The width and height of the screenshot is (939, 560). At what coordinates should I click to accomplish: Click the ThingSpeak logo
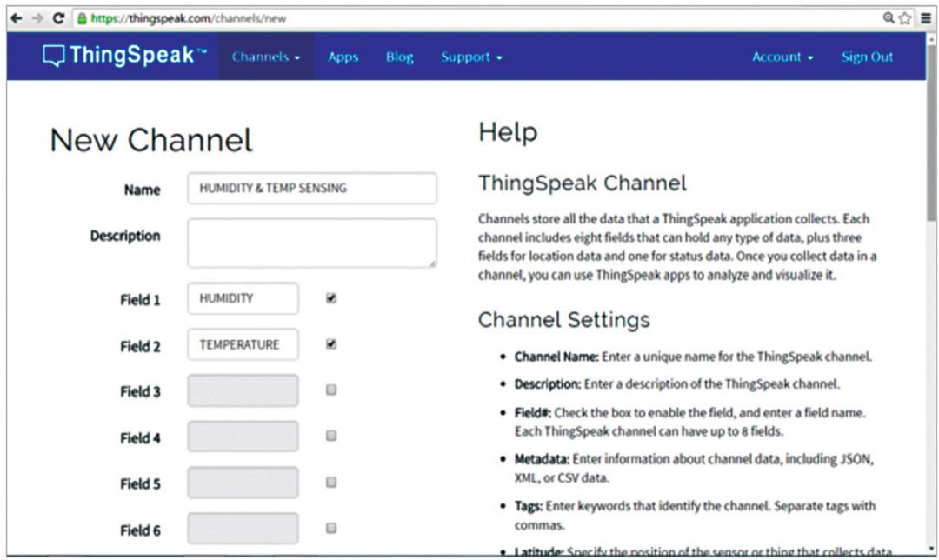(x=125, y=57)
